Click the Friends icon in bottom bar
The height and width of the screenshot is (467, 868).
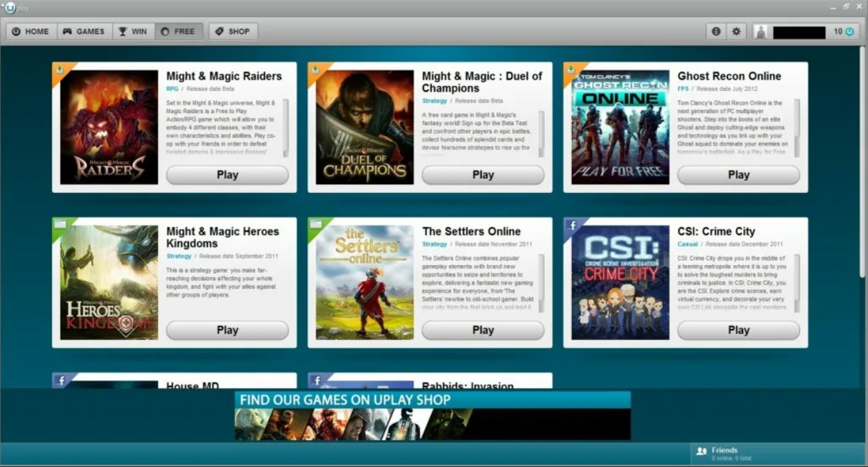[701, 451]
